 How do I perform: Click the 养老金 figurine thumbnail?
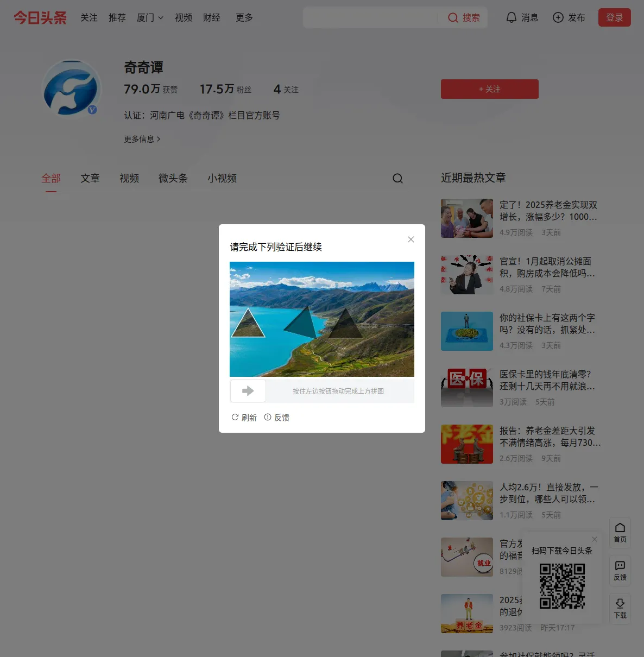pyautogui.click(x=467, y=614)
